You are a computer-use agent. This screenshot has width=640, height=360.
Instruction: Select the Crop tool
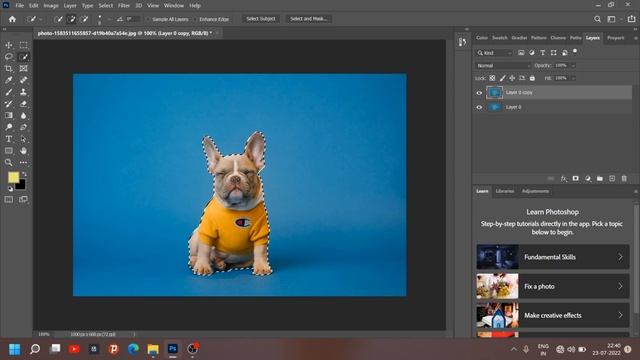tap(9, 69)
